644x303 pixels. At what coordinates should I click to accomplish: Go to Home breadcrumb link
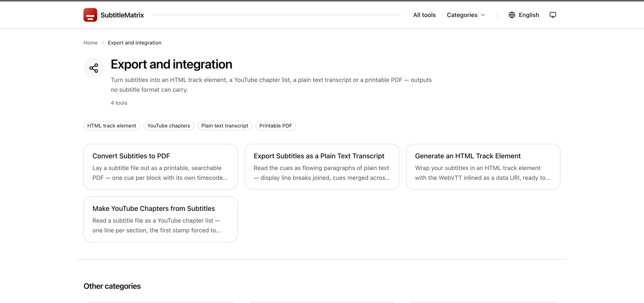pos(91,43)
